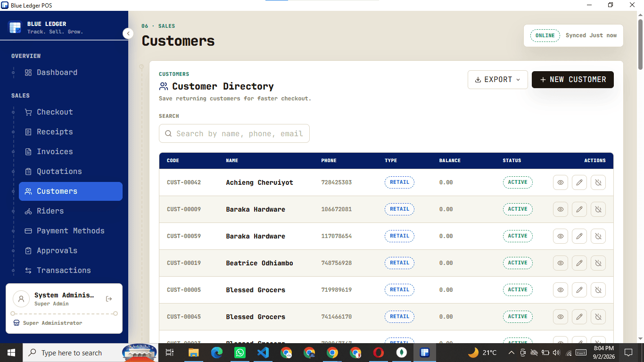Edit Beatrice Odhiambo's customer record
Viewport: 644px width, 362px height.
[x=579, y=263]
